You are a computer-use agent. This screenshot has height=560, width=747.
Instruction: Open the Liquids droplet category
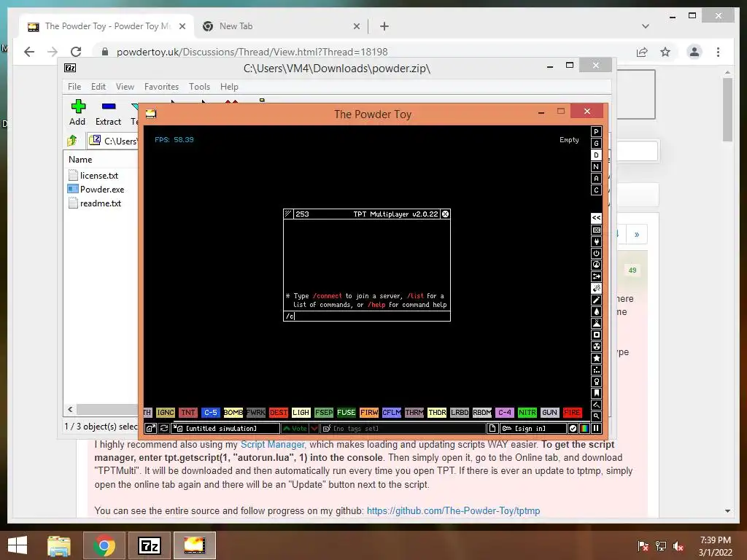point(596,311)
